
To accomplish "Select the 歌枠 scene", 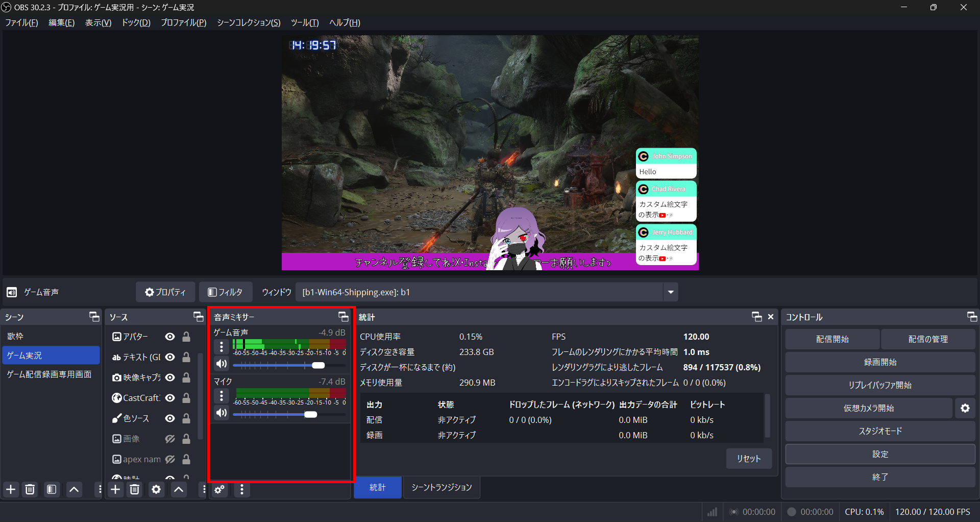I will [x=51, y=336].
